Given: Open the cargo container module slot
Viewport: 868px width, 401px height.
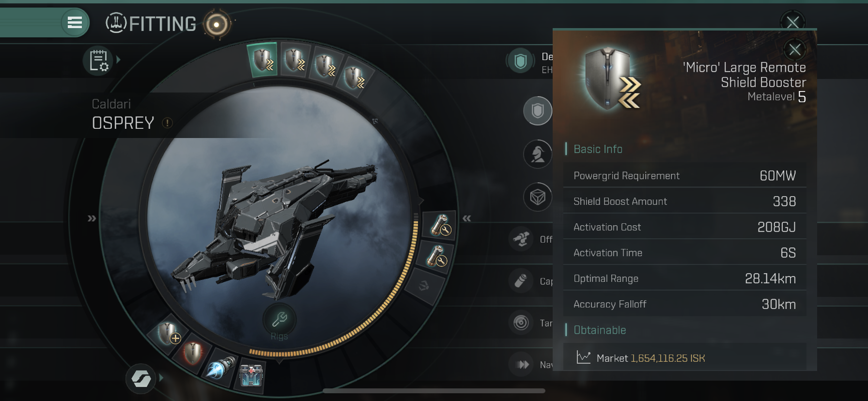Looking at the screenshot, I should click(251, 376).
